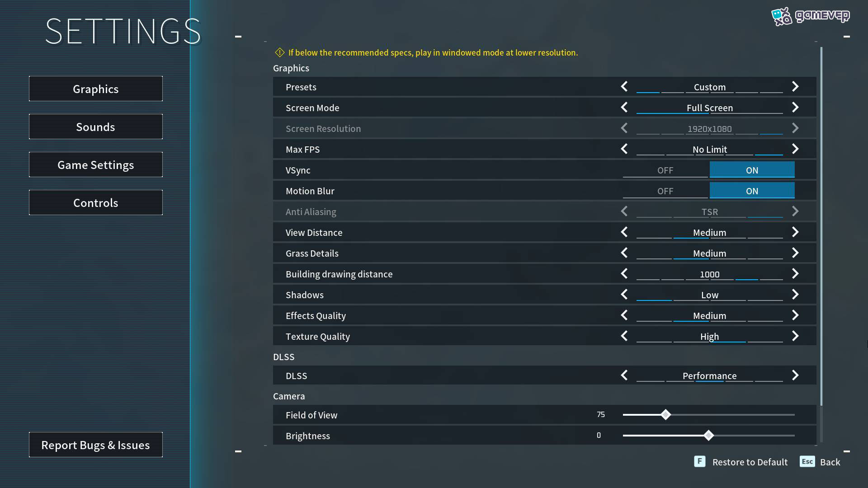Screen dimensions: 868x488
Task: Turn Motion Blur OFF
Action: point(665,191)
